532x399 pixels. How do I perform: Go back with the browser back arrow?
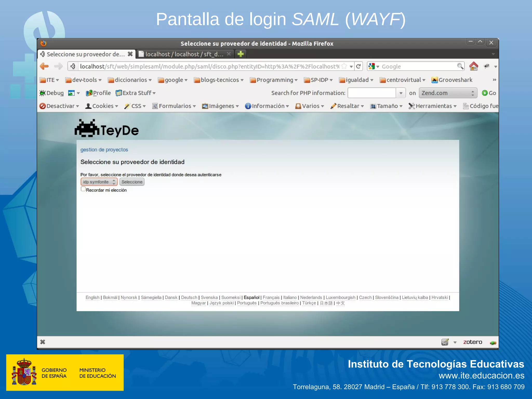44,66
